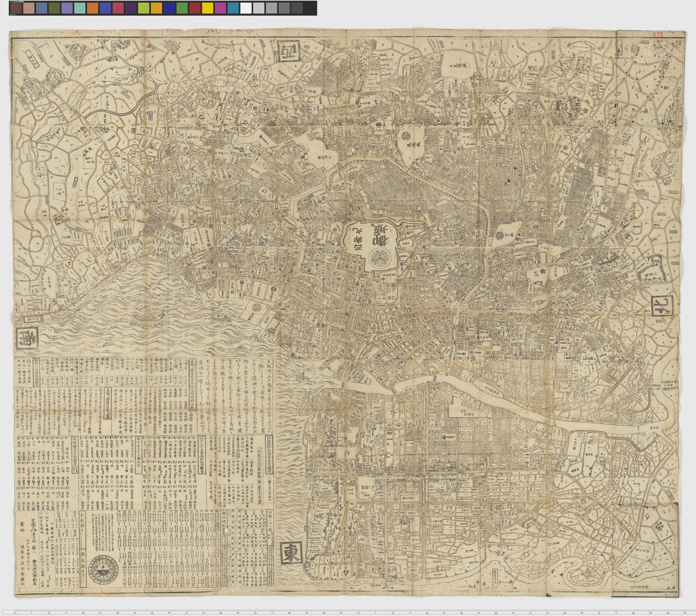
Task: Select the magenta color patch
Action: [221, 8]
